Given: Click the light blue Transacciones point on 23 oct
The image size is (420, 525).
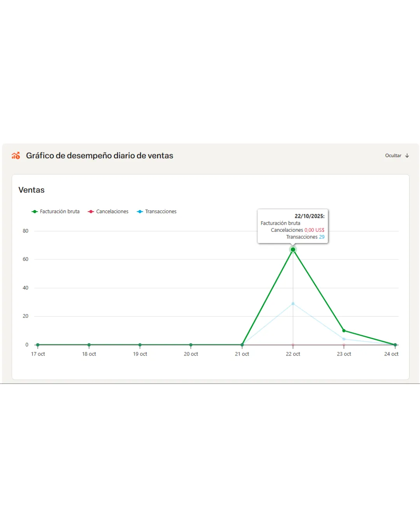Looking at the screenshot, I should pyautogui.click(x=344, y=339).
